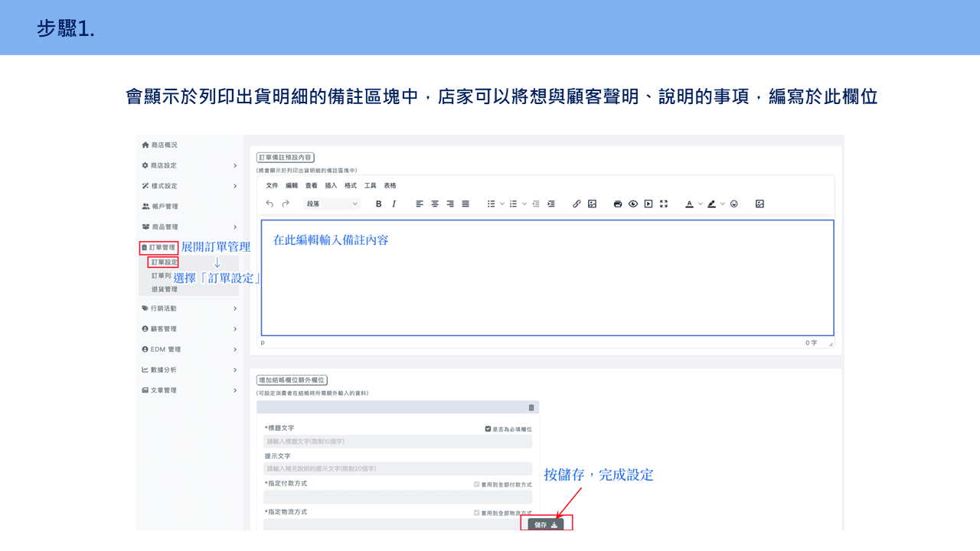Toggle 套用到全部物流方式 checkbox
Viewport: 980px width, 551px height.
477,513
